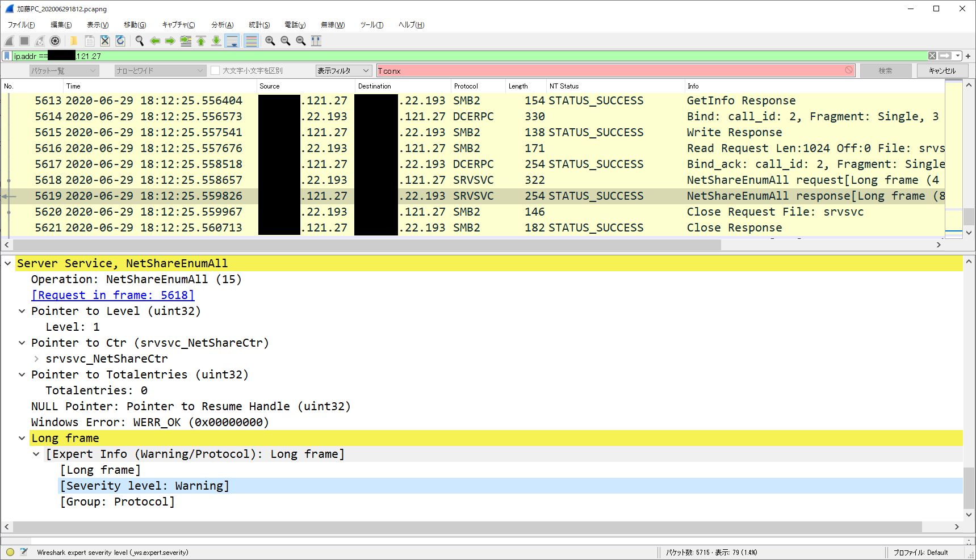Click the 検索 find button
This screenshot has width=976, height=560.
tap(886, 70)
